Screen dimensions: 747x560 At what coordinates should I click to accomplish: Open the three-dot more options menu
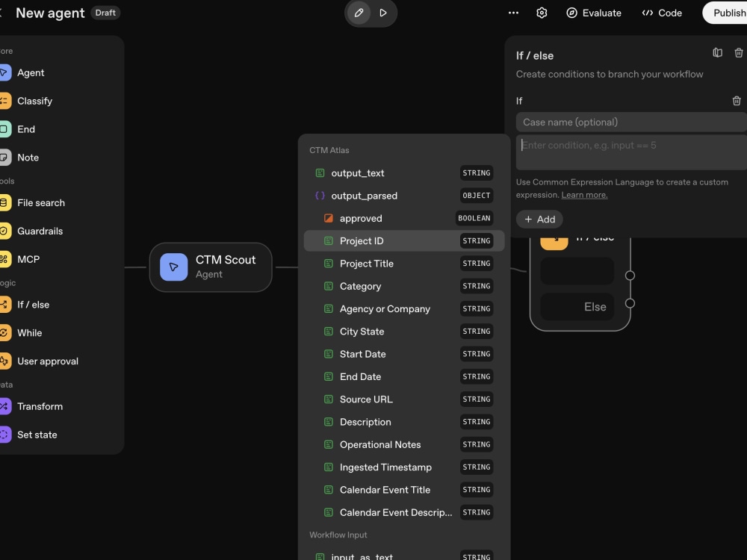[513, 13]
